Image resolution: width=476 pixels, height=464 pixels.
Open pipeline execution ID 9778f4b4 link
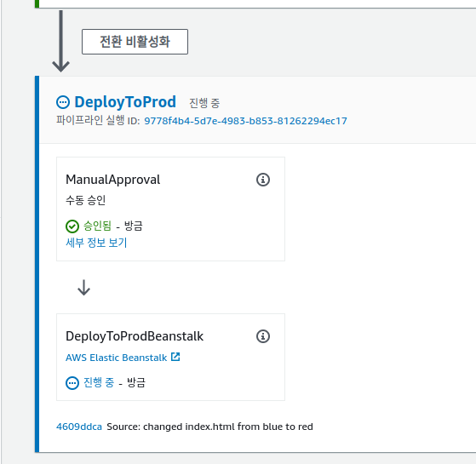pyautogui.click(x=245, y=121)
